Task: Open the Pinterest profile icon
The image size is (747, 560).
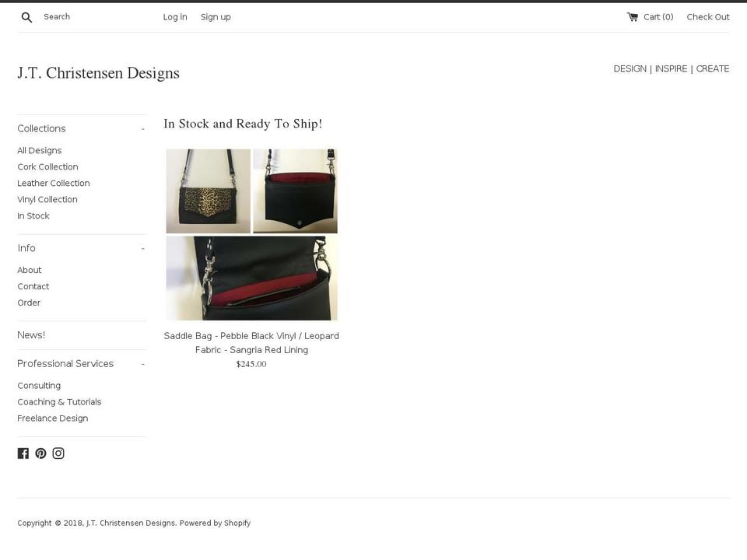Action: click(x=40, y=453)
